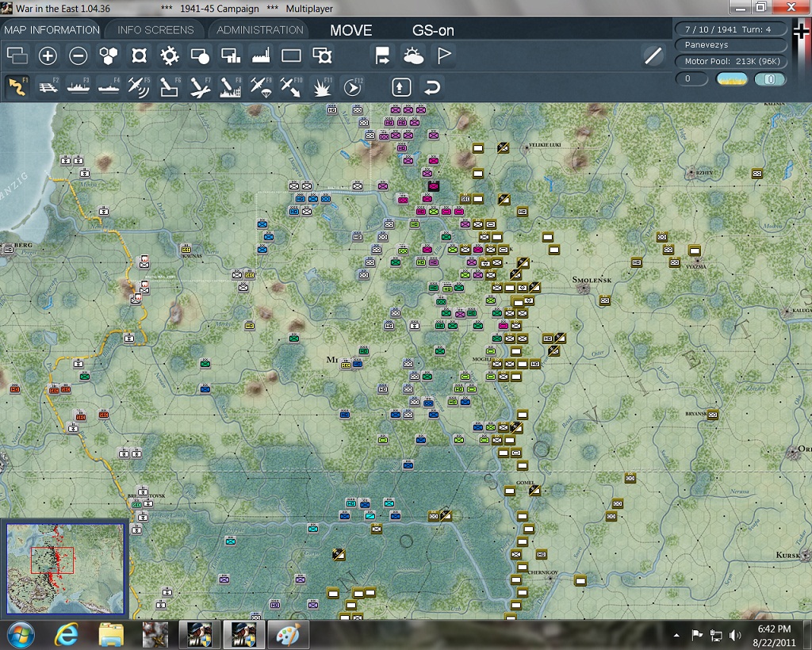Select Rail mode F2 icon
The image size is (812, 650).
(x=48, y=86)
